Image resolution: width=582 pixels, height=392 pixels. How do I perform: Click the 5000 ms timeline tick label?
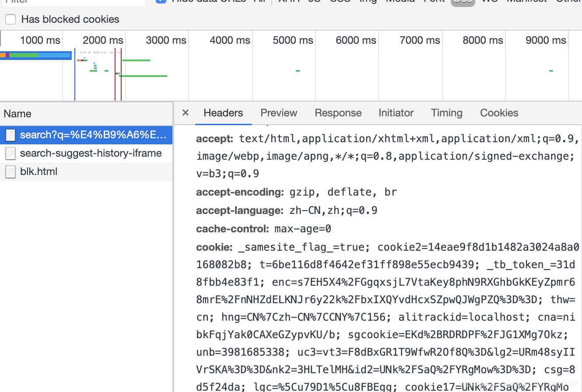[x=293, y=40]
